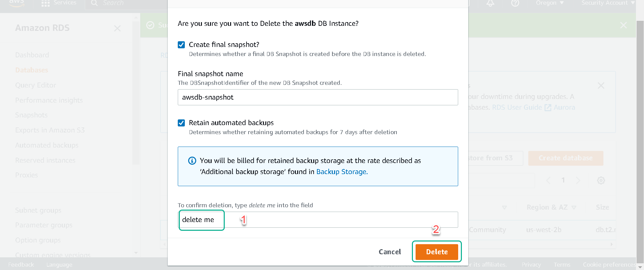
Task: Open the Terms footer link
Action: [562, 265]
